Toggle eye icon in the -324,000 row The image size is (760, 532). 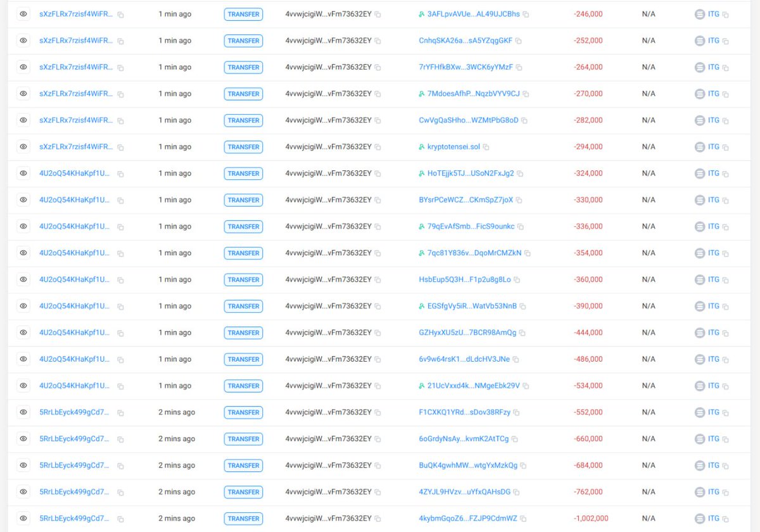pyautogui.click(x=23, y=174)
